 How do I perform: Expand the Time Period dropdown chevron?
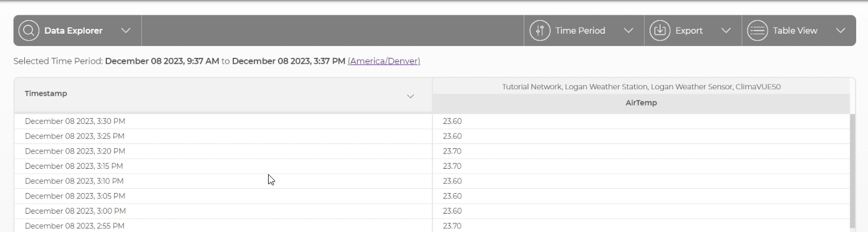628,31
